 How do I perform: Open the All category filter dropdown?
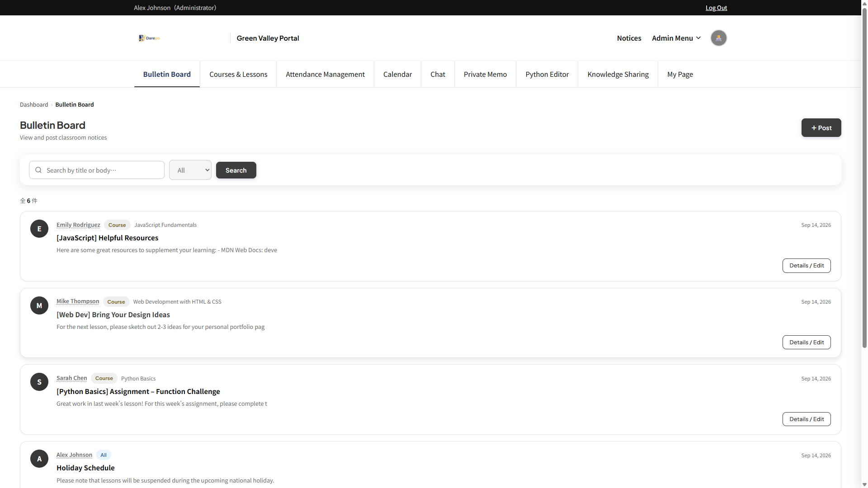pos(190,170)
